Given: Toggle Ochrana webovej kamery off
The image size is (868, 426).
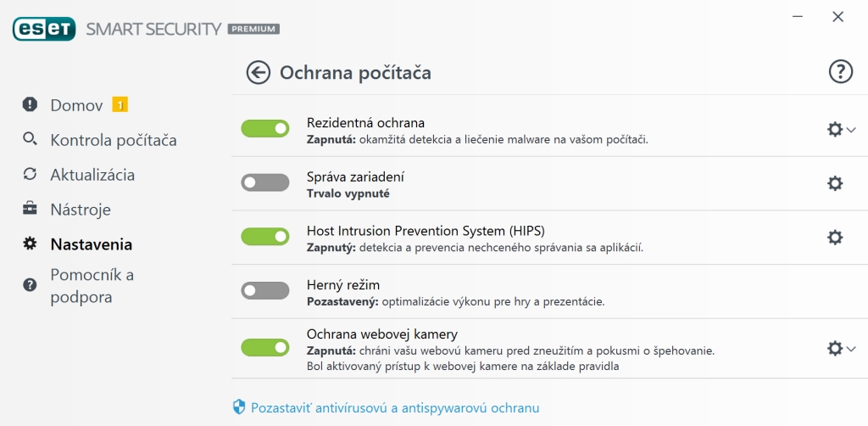Looking at the screenshot, I should point(265,347).
